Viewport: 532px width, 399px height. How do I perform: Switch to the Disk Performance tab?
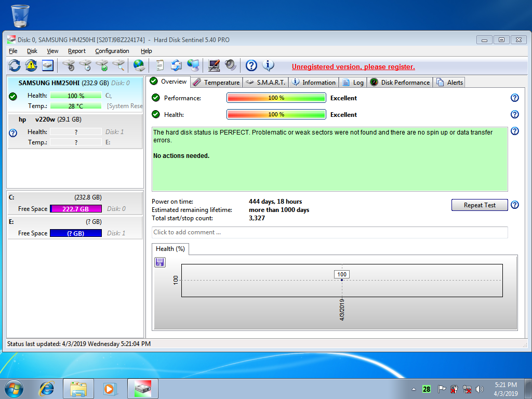(x=400, y=82)
